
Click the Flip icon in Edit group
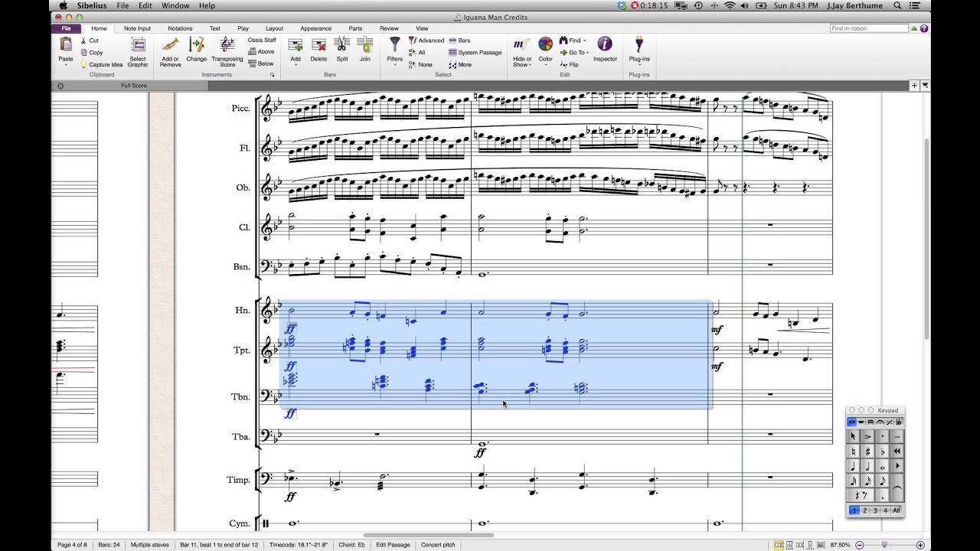point(564,64)
